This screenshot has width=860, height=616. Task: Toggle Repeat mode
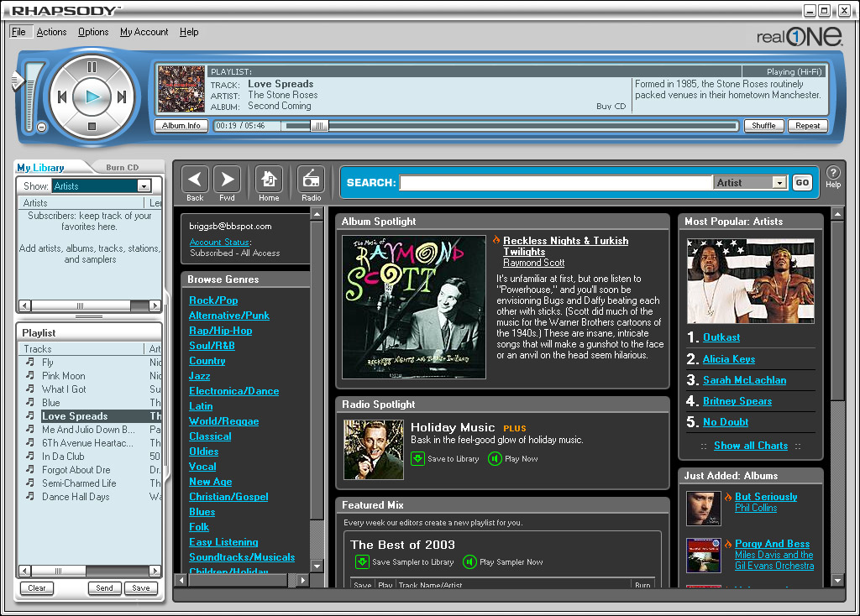point(807,126)
